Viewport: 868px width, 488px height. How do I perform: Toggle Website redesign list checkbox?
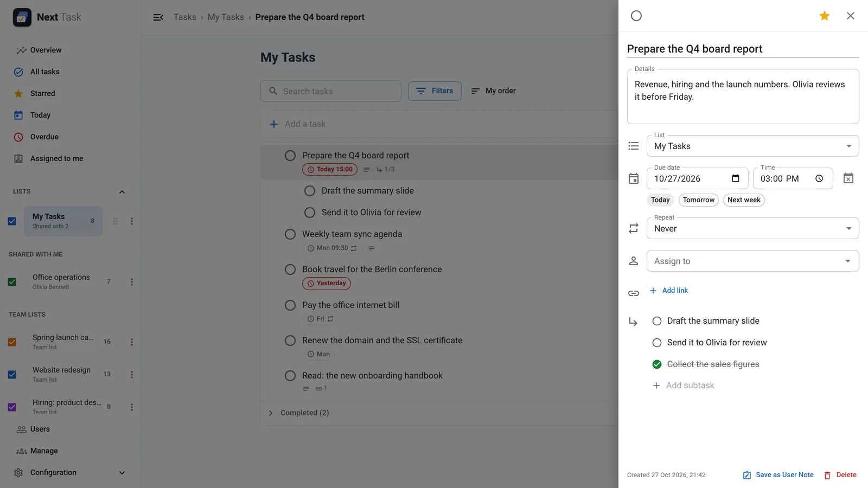[x=12, y=375]
